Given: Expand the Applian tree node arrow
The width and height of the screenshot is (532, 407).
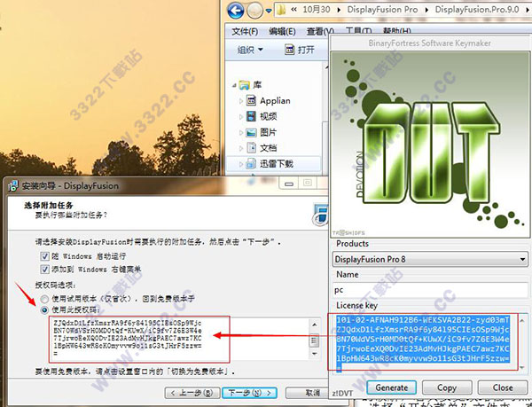Looking at the screenshot, I should (241, 101).
